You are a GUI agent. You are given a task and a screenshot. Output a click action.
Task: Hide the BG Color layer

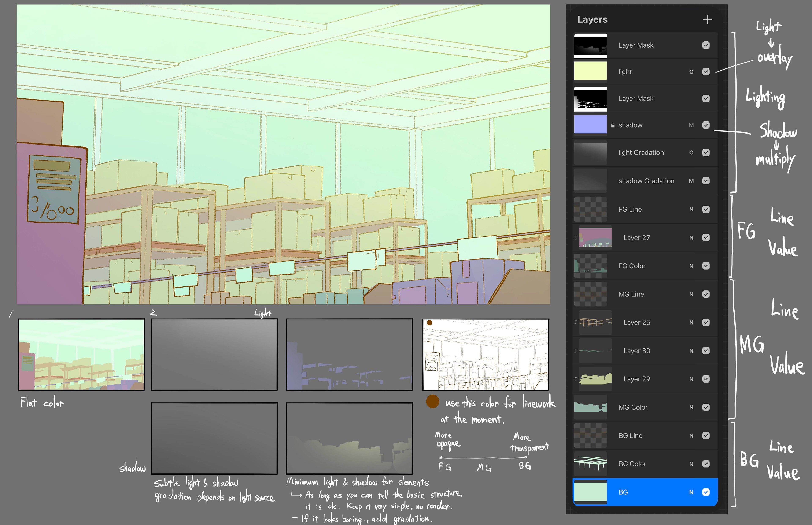click(706, 464)
